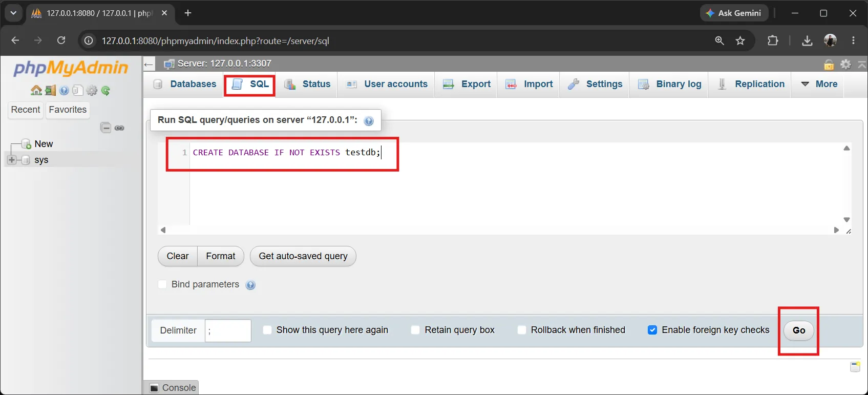The width and height of the screenshot is (868, 395).
Task: Open the User accounts tab
Action: pyautogui.click(x=387, y=84)
